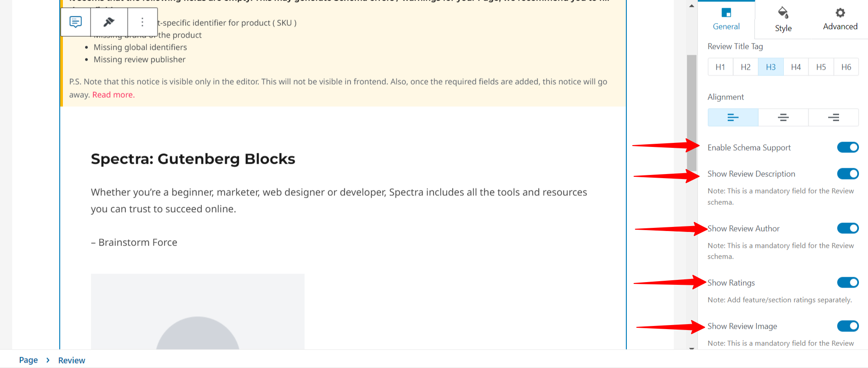Toggle the Show Ratings switch

pos(848,283)
